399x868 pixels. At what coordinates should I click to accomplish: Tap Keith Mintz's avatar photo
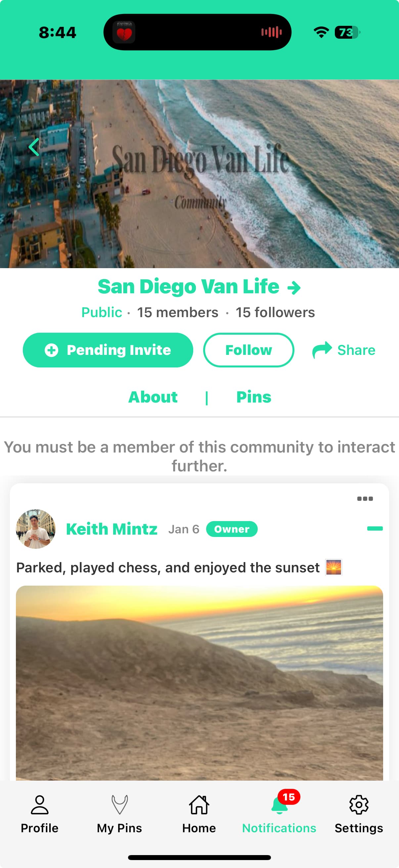point(36,529)
